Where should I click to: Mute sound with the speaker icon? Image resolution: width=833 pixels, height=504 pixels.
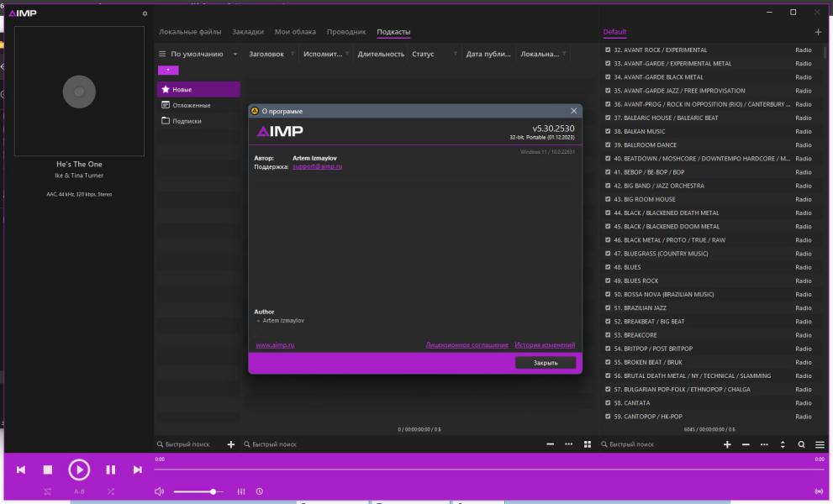click(x=159, y=491)
